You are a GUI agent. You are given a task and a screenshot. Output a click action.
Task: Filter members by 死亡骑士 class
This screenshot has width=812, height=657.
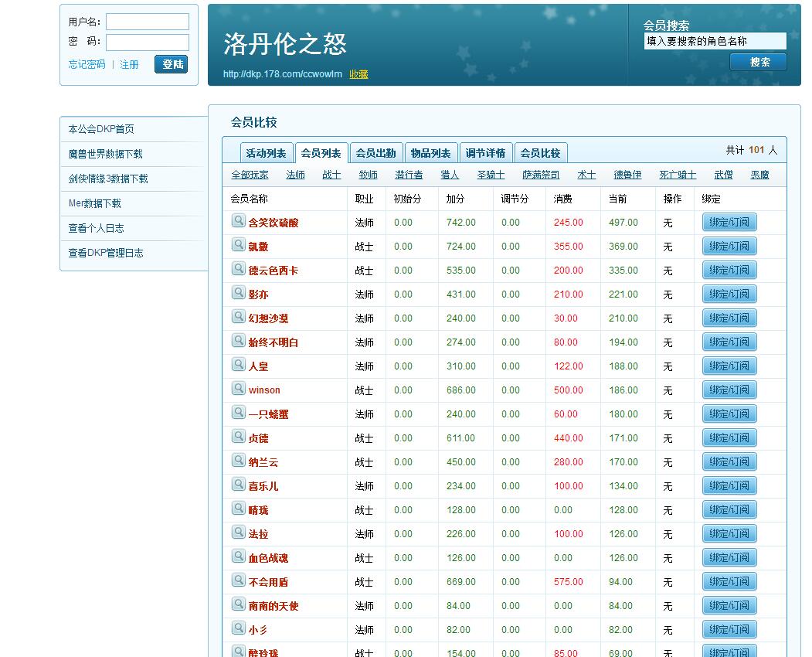678,175
